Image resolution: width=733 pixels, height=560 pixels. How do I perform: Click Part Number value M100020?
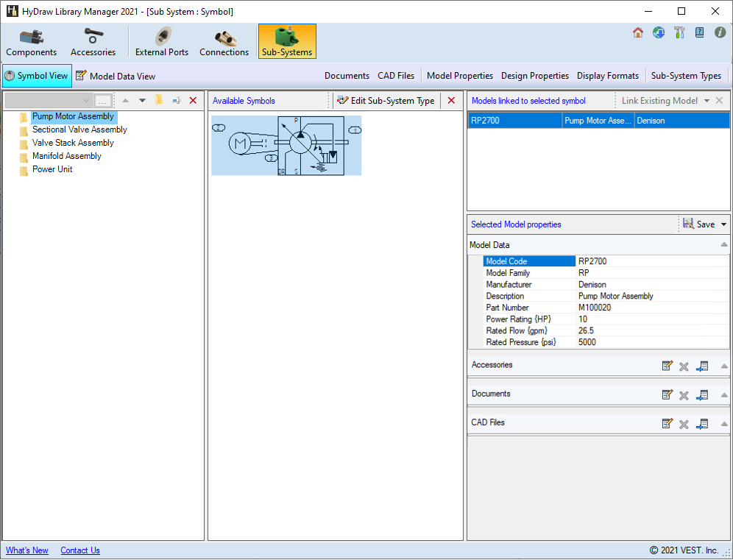click(x=652, y=308)
